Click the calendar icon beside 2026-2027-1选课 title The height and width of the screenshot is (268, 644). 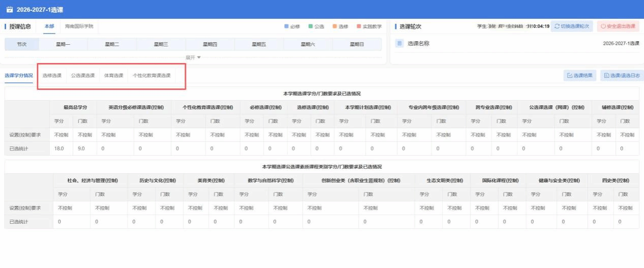click(10, 10)
